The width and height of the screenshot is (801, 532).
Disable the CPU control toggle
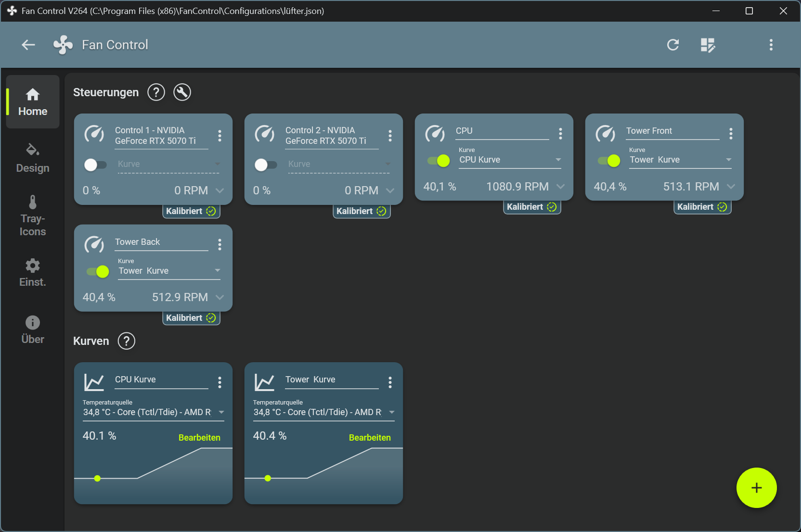(x=439, y=161)
